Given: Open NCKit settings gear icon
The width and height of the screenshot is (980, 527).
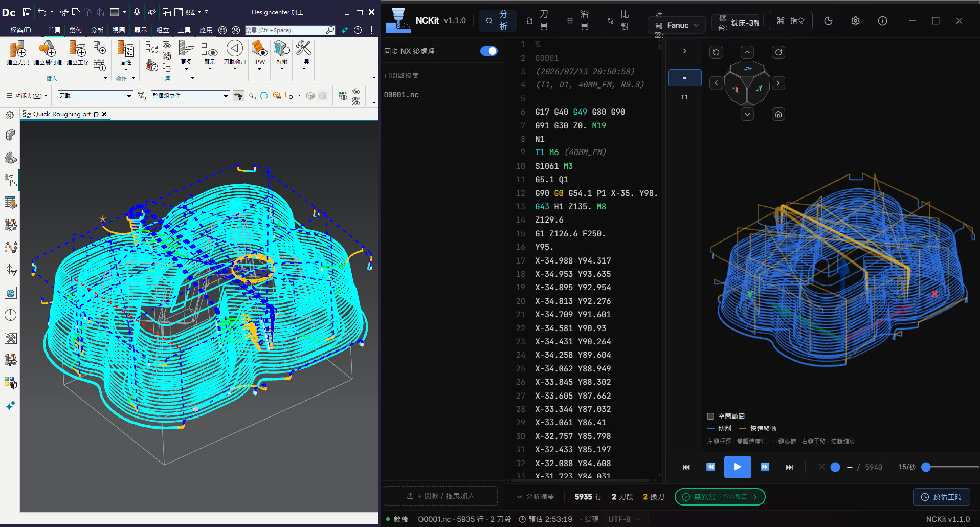Looking at the screenshot, I should point(855,21).
